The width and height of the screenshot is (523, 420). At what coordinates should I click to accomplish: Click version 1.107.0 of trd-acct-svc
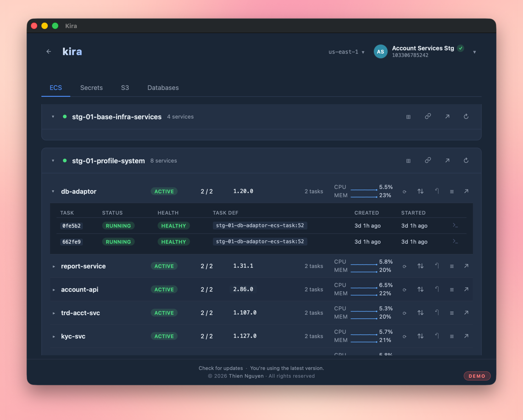tap(245, 313)
